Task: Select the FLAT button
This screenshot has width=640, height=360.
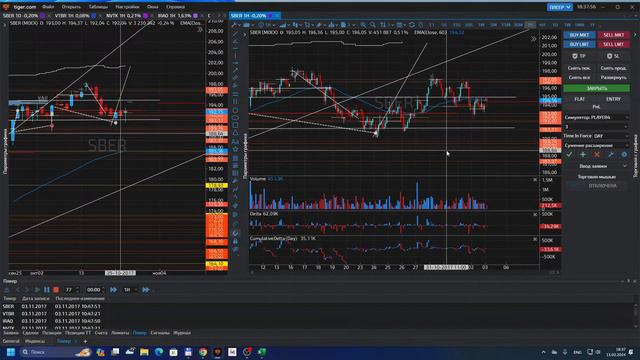Action: 579,99
